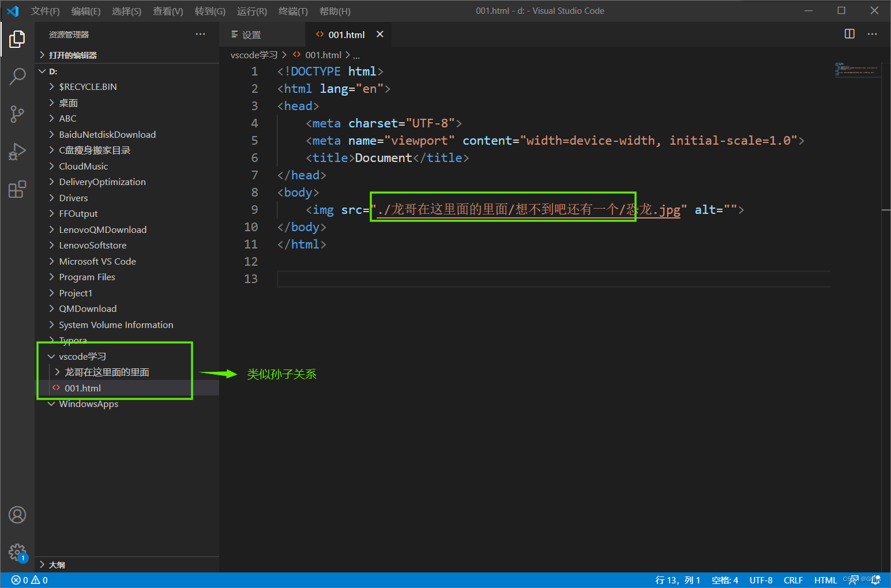Click 001.html in the breadcrumb

tap(323, 55)
